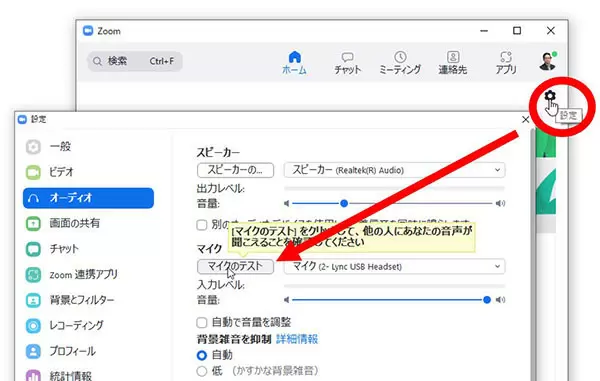The height and width of the screenshot is (381, 600).
Task: Click the スピーカーの... test button
Action: click(x=235, y=170)
